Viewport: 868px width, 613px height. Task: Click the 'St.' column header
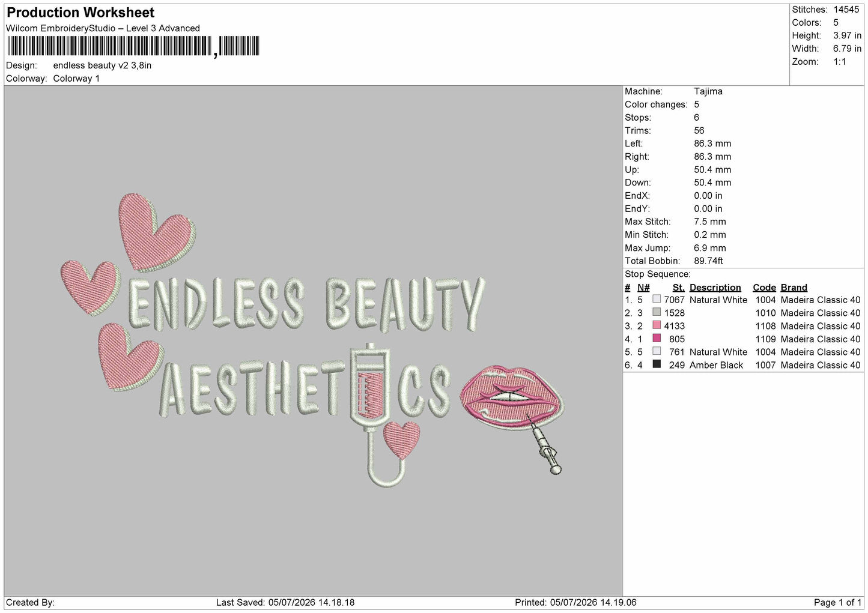(x=679, y=288)
